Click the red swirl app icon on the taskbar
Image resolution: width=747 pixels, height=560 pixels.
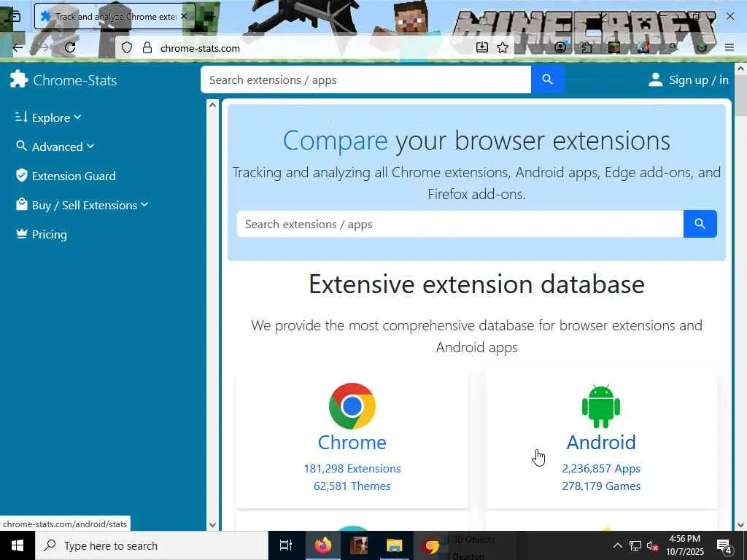click(x=431, y=545)
